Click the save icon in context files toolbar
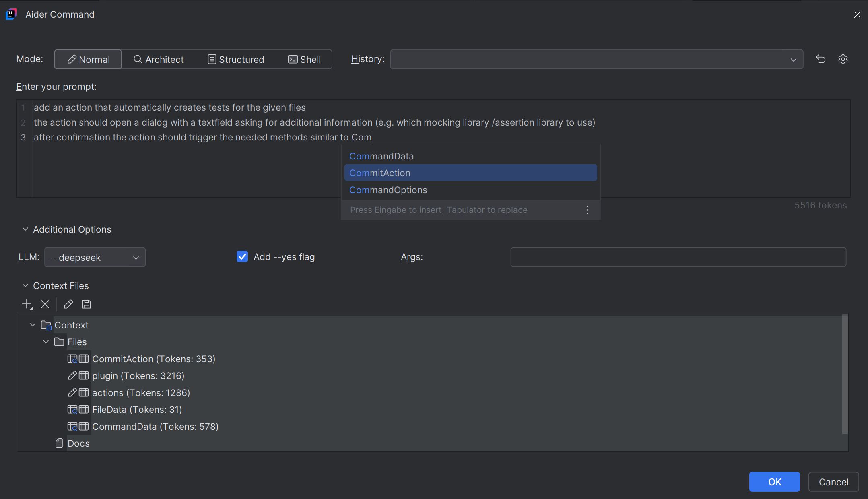Screen dimensions: 868x499 click(x=87, y=304)
